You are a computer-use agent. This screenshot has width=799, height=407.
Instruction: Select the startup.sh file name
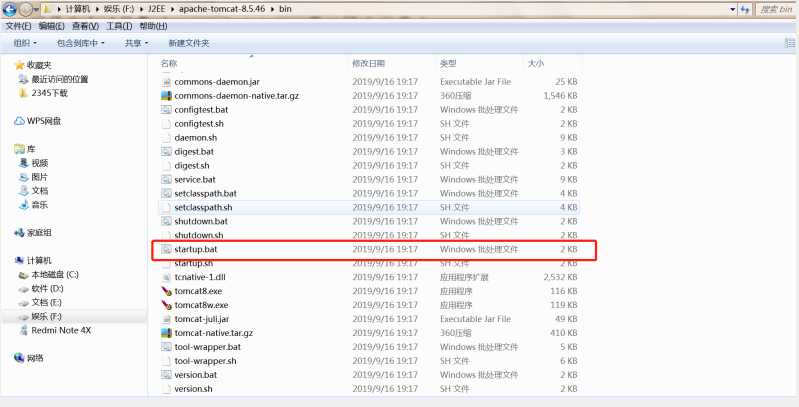194,263
